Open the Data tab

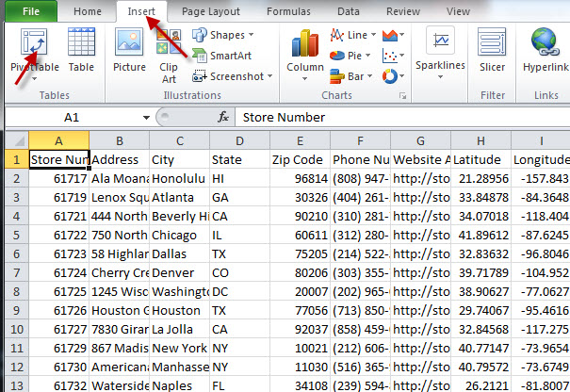349,11
